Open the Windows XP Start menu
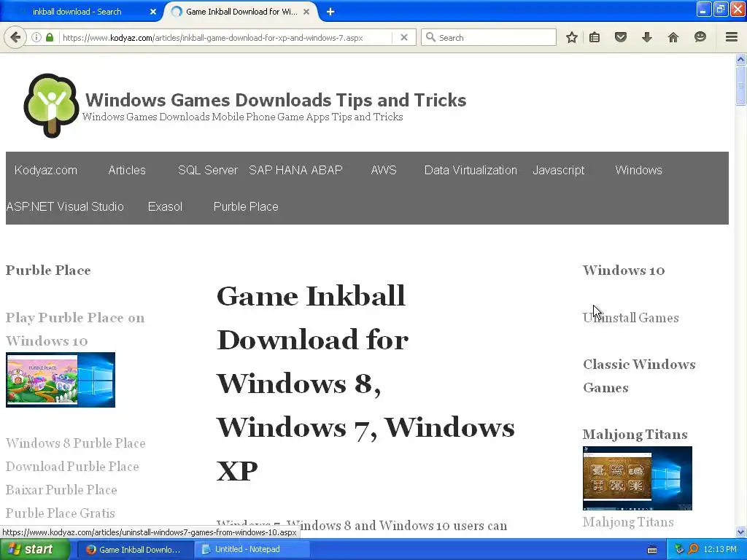This screenshot has height=560, width=747. click(34, 549)
